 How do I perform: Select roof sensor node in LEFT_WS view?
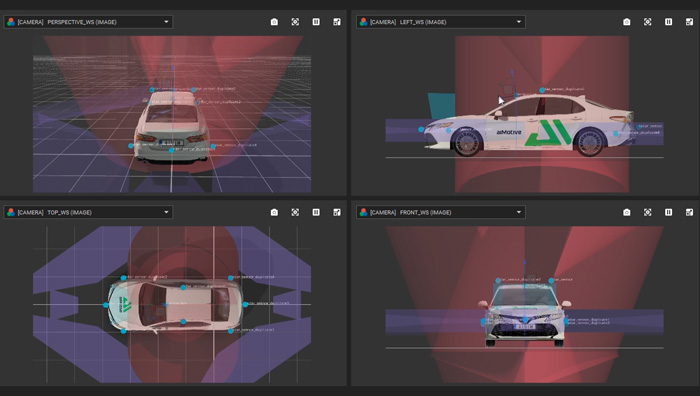pyautogui.click(x=542, y=90)
